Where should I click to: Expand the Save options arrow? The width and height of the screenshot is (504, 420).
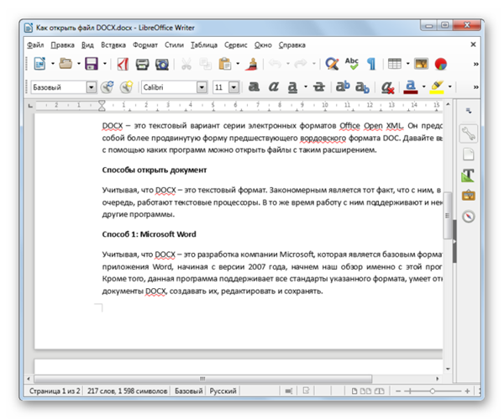105,64
